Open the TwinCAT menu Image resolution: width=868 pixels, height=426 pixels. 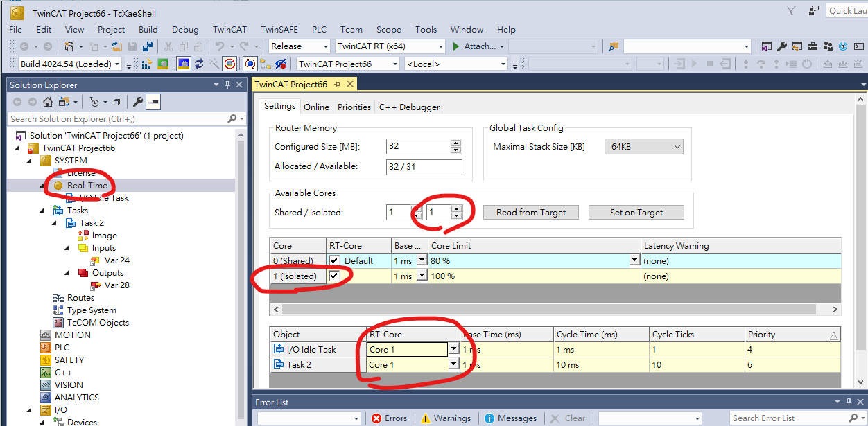pyautogui.click(x=229, y=29)
